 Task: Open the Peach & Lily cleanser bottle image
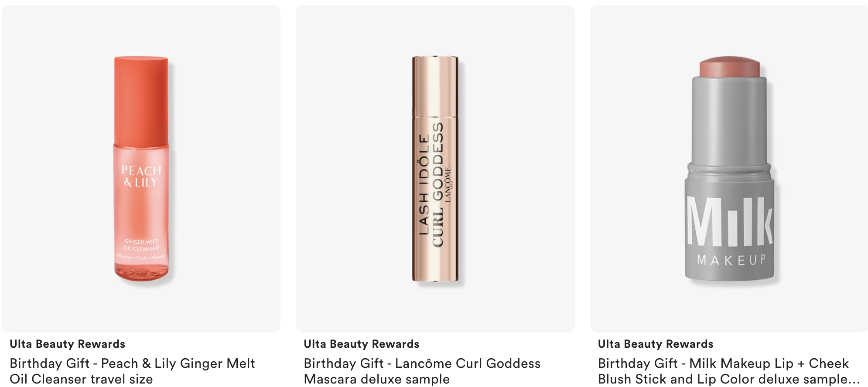tap(141, 169)
